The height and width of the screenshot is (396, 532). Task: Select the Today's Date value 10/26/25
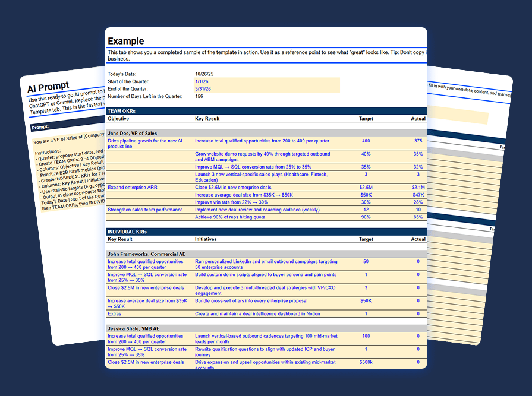click(204, 74)
